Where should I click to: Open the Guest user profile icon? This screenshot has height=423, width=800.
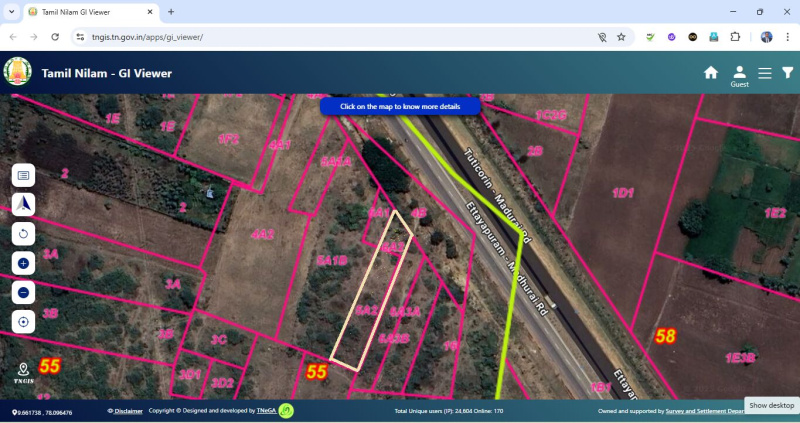[739, 72]
